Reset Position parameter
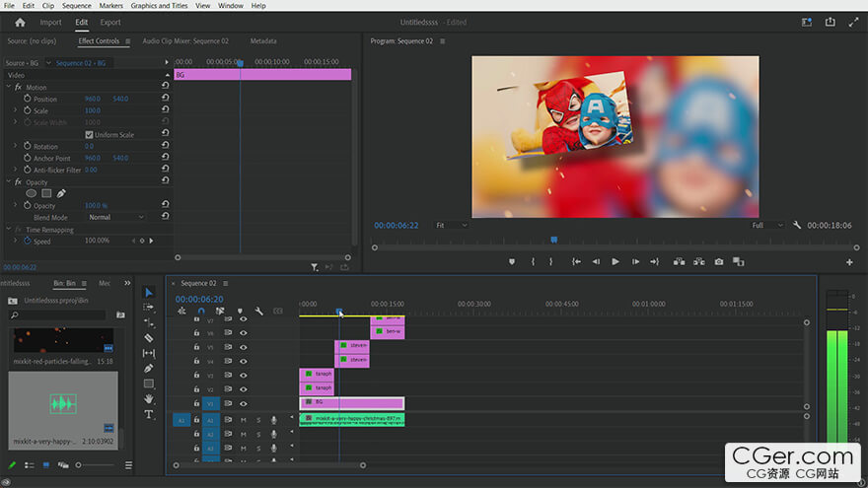The height and width of the screenshot is (488, 868). tap(165, 98)
